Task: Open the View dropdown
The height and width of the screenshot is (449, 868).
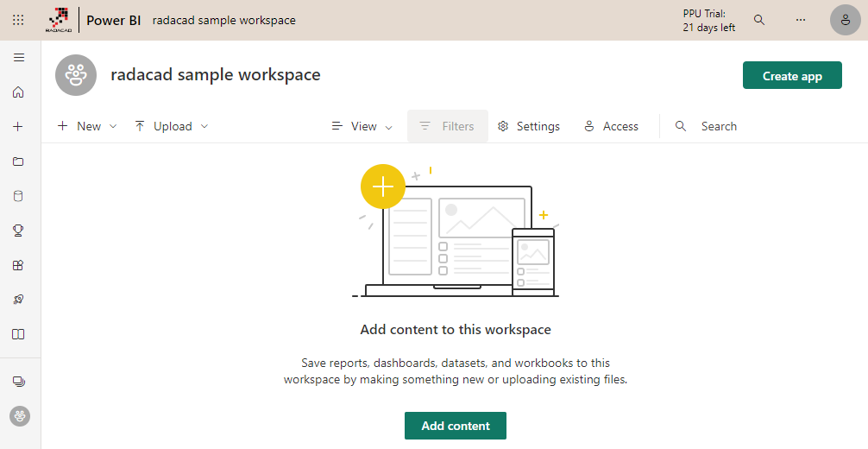Action: pyautogui.click(x=362, y=126)
